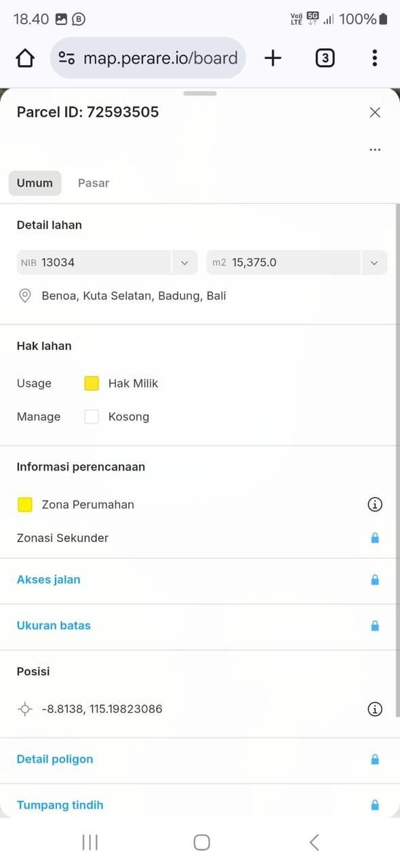The image size is (400, 868).
Task: Click the lock icon next to Akses jalan
Action: pos(375,580)
